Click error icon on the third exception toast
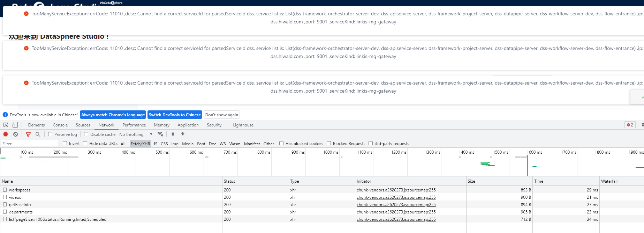Screen dimensions: 644x233 click(x=26, y=83)
